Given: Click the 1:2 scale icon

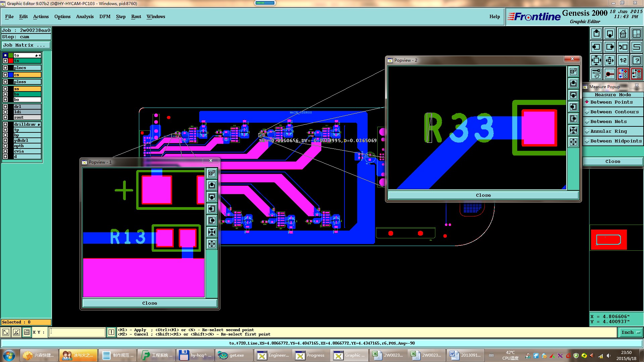Looking at the screenshot, I should (623, 60).
